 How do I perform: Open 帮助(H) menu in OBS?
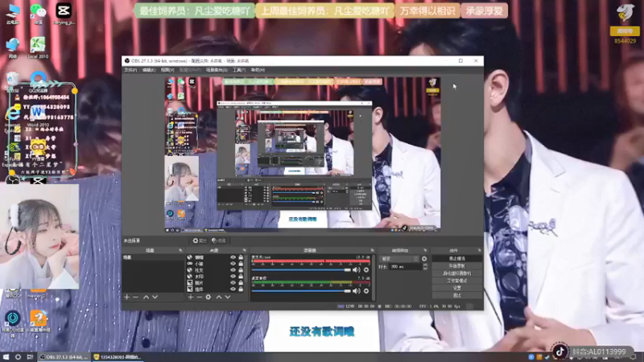(x=258, y=70)
